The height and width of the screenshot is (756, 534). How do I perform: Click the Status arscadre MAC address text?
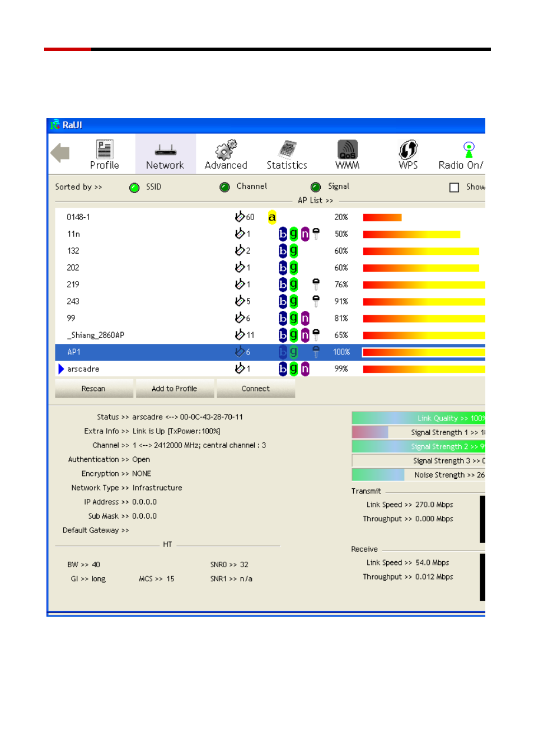tap(188, 417)
